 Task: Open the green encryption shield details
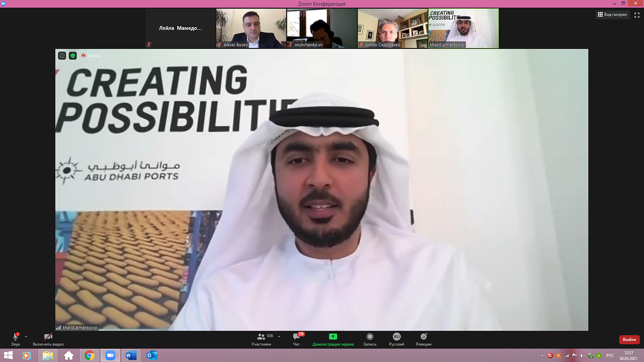(73, 56)
